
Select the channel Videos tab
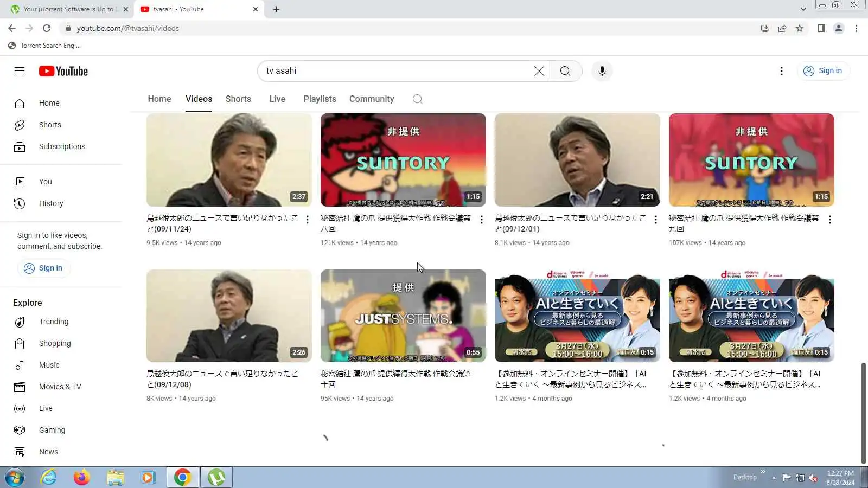(x=199, y=99)
